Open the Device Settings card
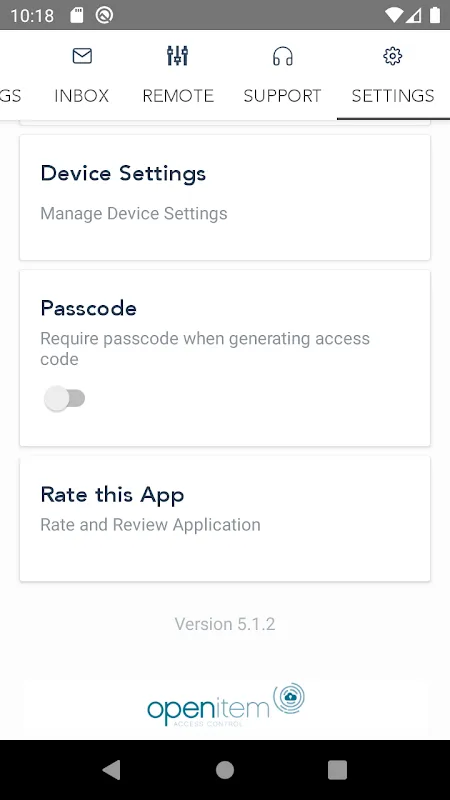 [x=225, y=197]
